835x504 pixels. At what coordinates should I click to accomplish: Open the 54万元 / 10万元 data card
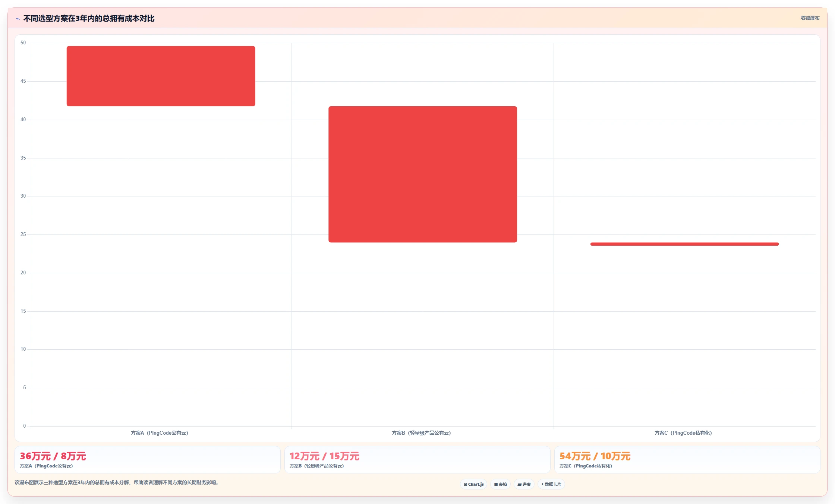click(x=687, y=460)
